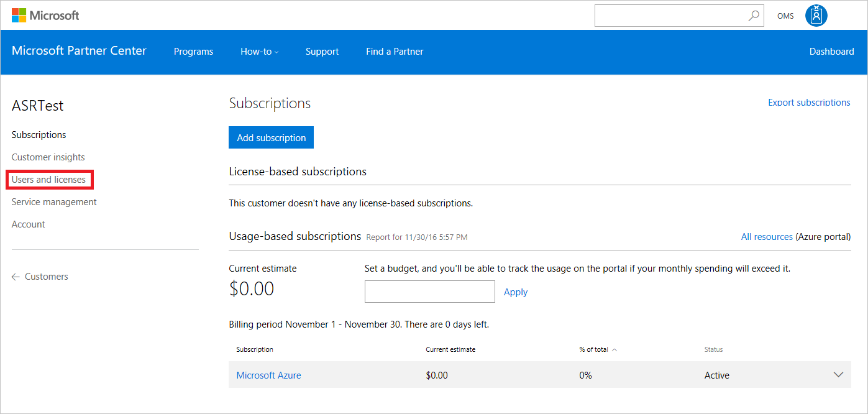The image size is (868, 414).
Task: Open Customer insights section
Action: click(x=48, y=157)
